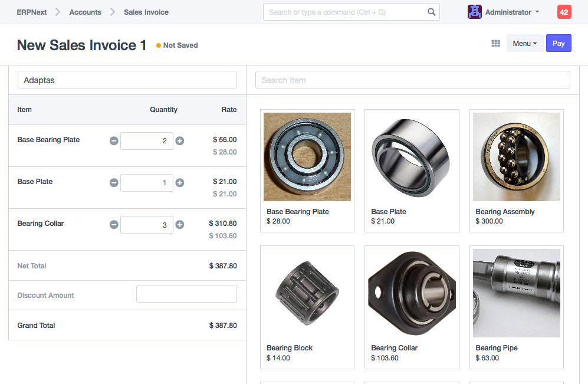
Task: Open Sales Invoice breadcrumb link
Action: tap(146, 12)
